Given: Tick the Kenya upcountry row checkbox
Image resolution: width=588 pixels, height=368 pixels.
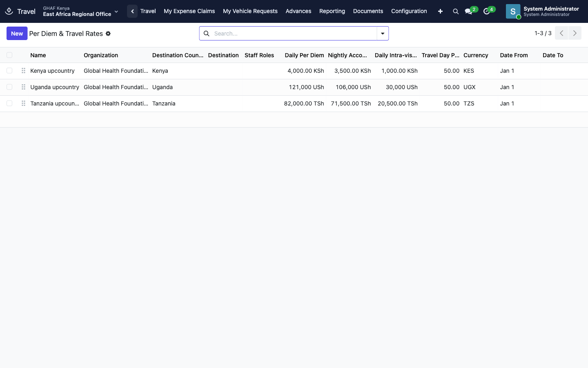Looking at the screenshot, I should point(9,71).
